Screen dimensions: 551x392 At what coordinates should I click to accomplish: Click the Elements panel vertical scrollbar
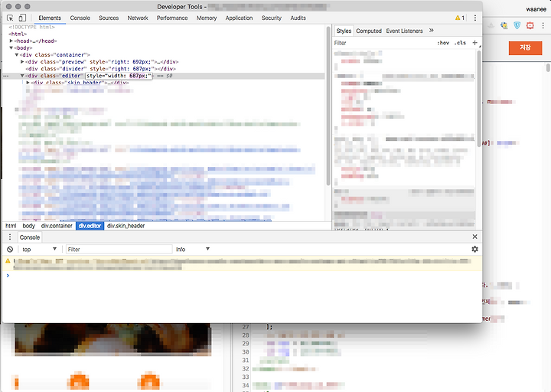point(328,106)
